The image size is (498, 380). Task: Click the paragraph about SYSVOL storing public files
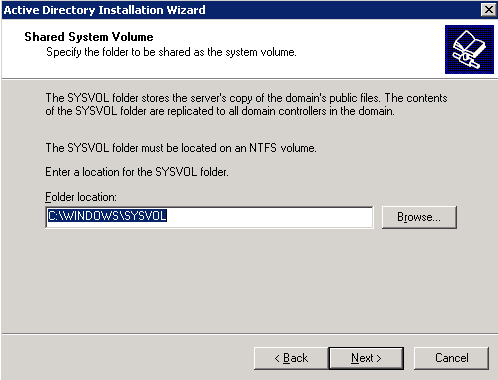click(x=246, y=104)
